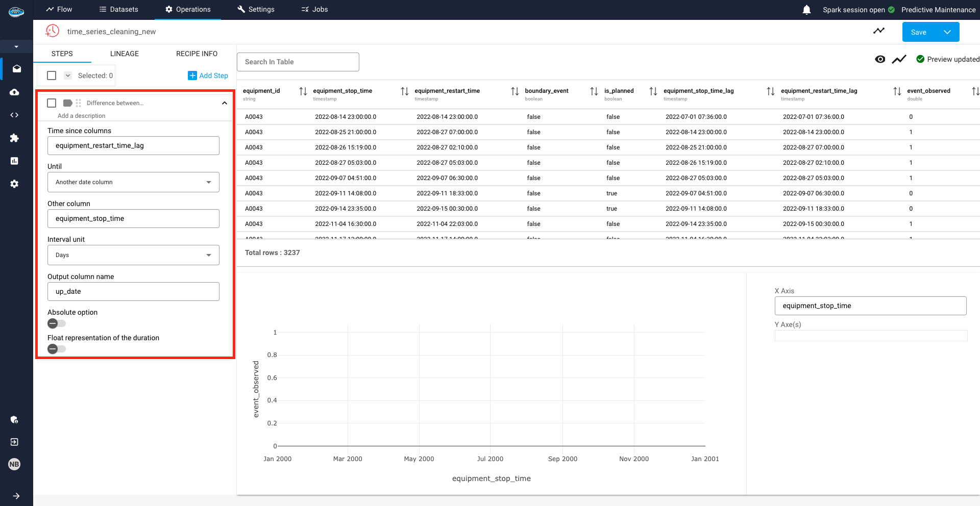Viewport: 980px width, 506px height.
Task: Click the notifications bell icon
Action: click(806, 9)
